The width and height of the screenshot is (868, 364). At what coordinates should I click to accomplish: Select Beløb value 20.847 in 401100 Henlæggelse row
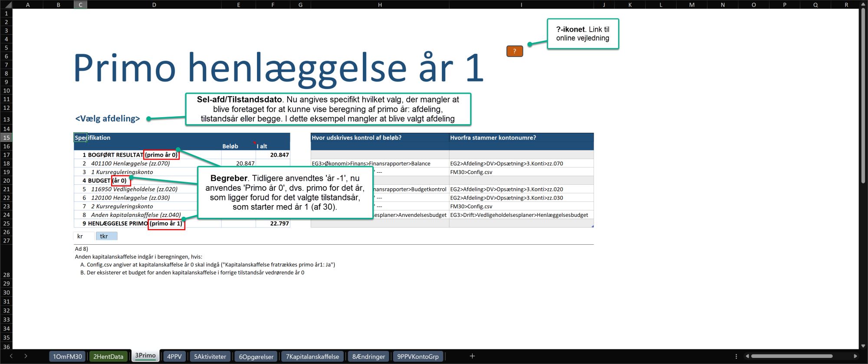click(x=238, y=164)
